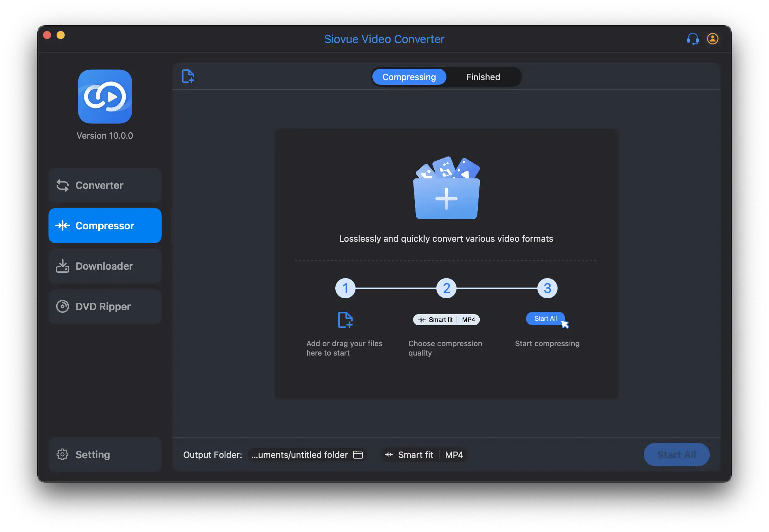Image resolution: width=769 pixels, height=532 pixels.
Task: Open output folder path selector
Action: coord(358,454)
